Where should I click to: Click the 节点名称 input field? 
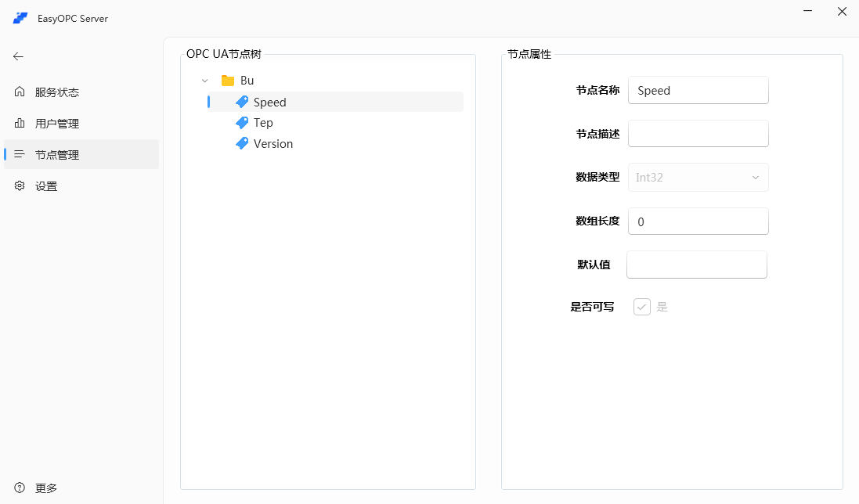698,90
